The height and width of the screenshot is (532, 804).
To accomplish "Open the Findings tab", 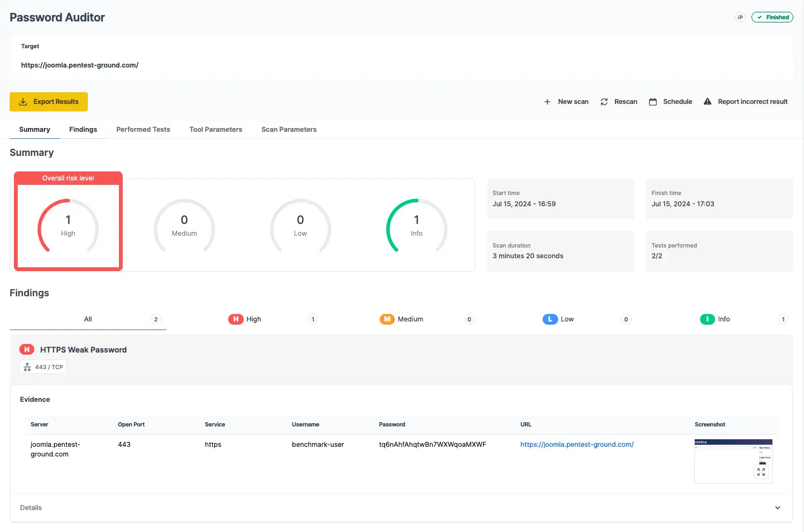I will [83, 130].
